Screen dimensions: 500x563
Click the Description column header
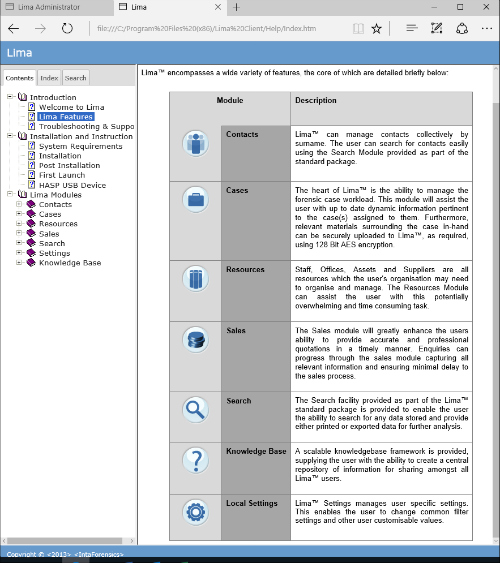point(316,100)
